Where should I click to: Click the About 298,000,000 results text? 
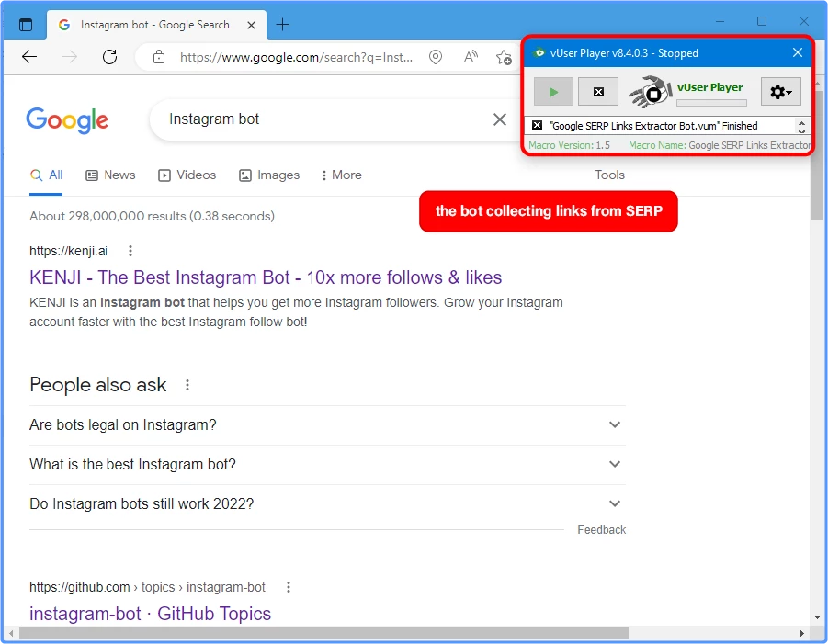(x=152, y=217)
